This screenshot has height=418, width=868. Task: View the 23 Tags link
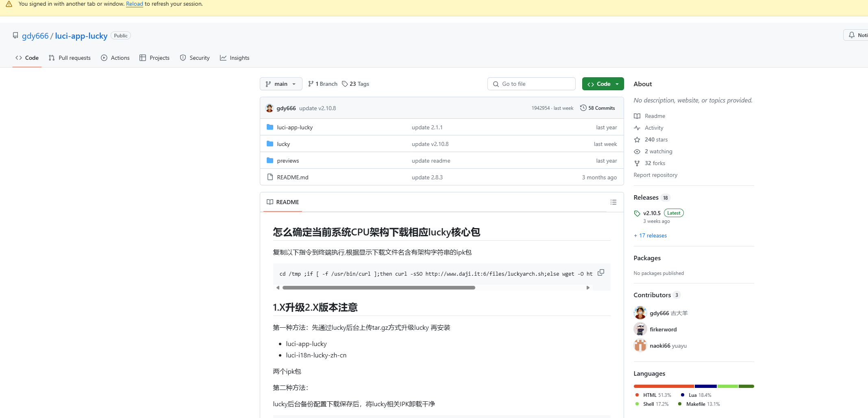(355, 84)
